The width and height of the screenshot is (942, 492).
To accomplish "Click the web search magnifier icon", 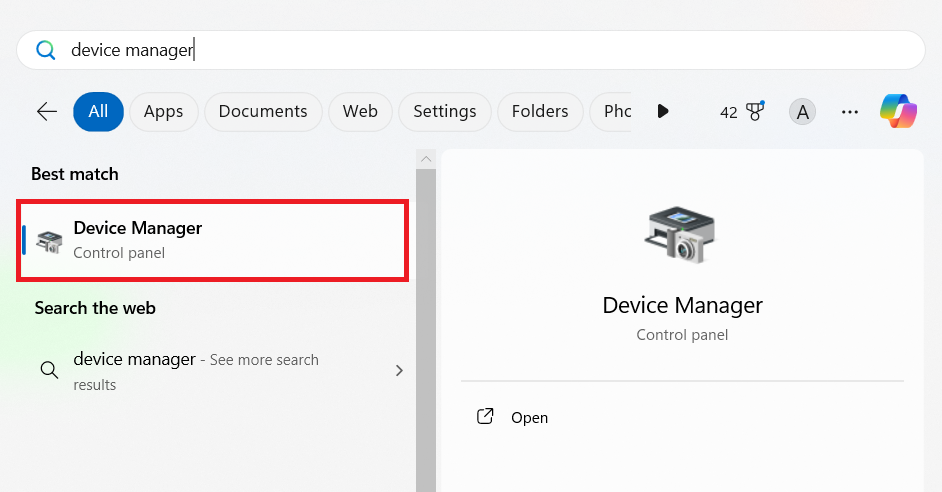I will coord(49,369).
